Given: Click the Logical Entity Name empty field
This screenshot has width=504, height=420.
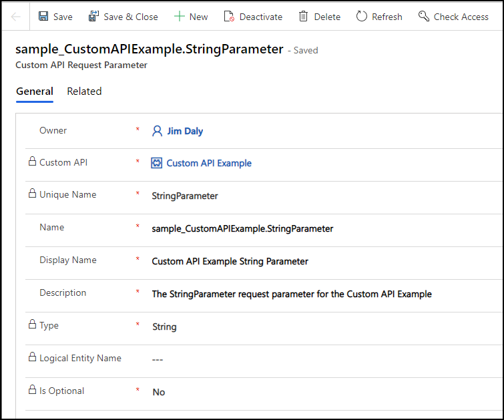Looking at the screenshot, I should [158, 359].
